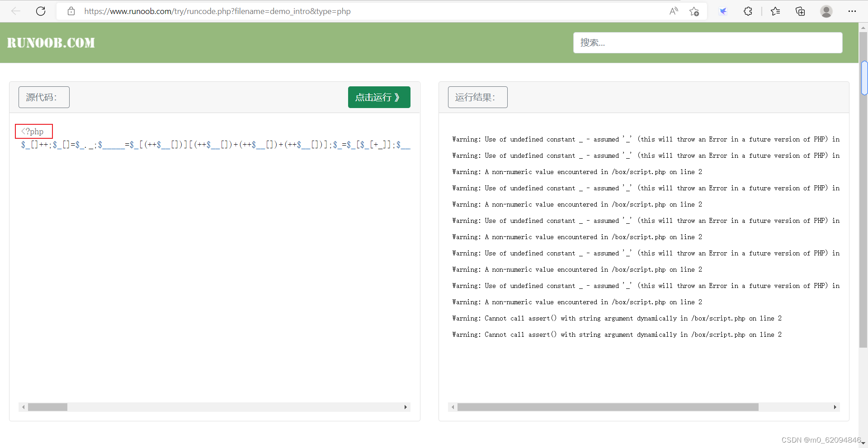Click the first 'Use of undefined constant' warning
This screenshot has width=868, height=448.
(646, 139)
